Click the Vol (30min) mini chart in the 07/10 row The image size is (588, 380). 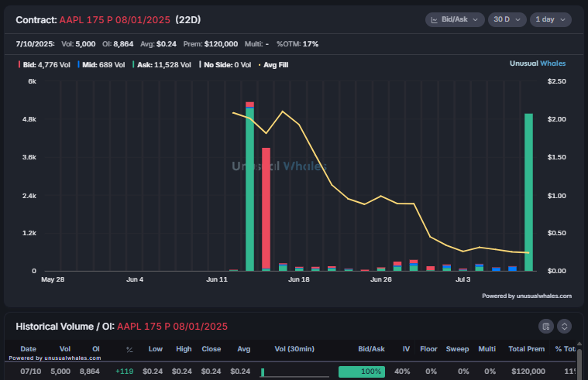click(x=294, y=372)
